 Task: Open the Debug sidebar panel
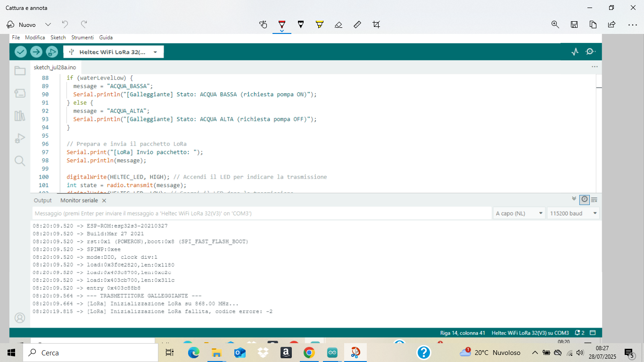[x=20, y=138]
